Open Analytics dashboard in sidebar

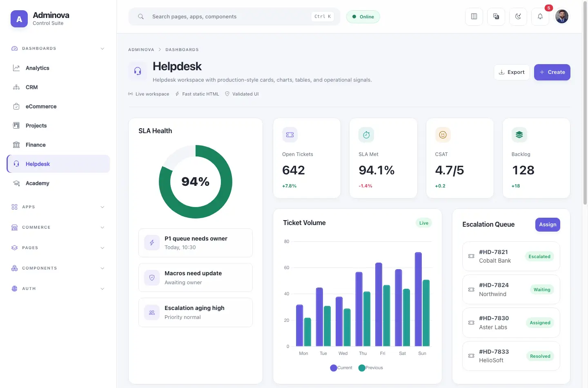[x=58, y=68]
